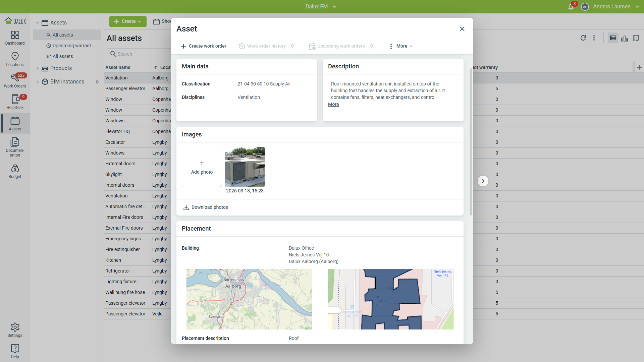Click the Show button beside Create
Screen dimensions: 644x362
point(162,21)
